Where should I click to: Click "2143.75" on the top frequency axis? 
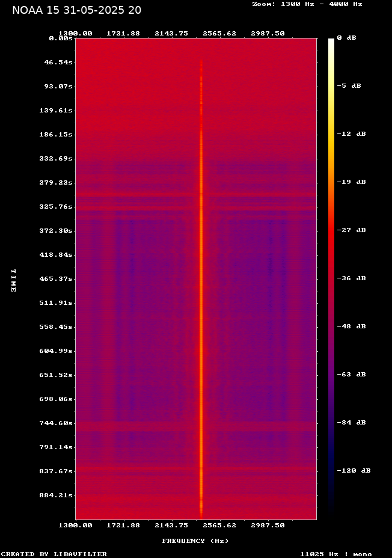click(x=171, y=34)
